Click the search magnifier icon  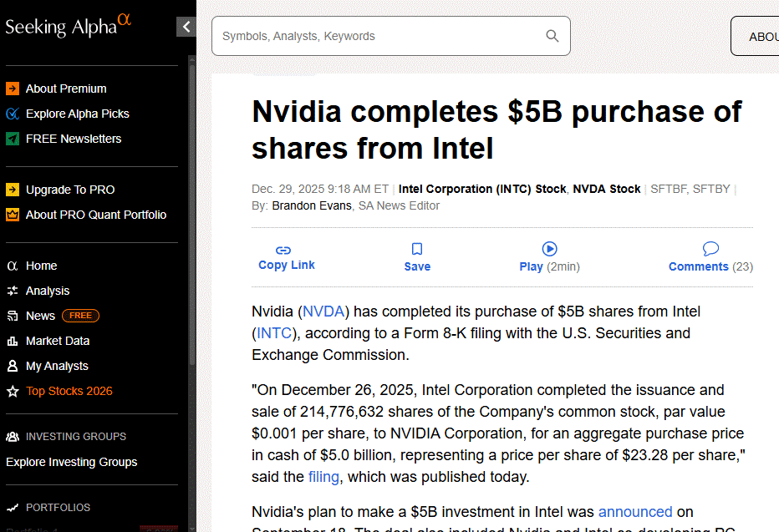(552, 36)
